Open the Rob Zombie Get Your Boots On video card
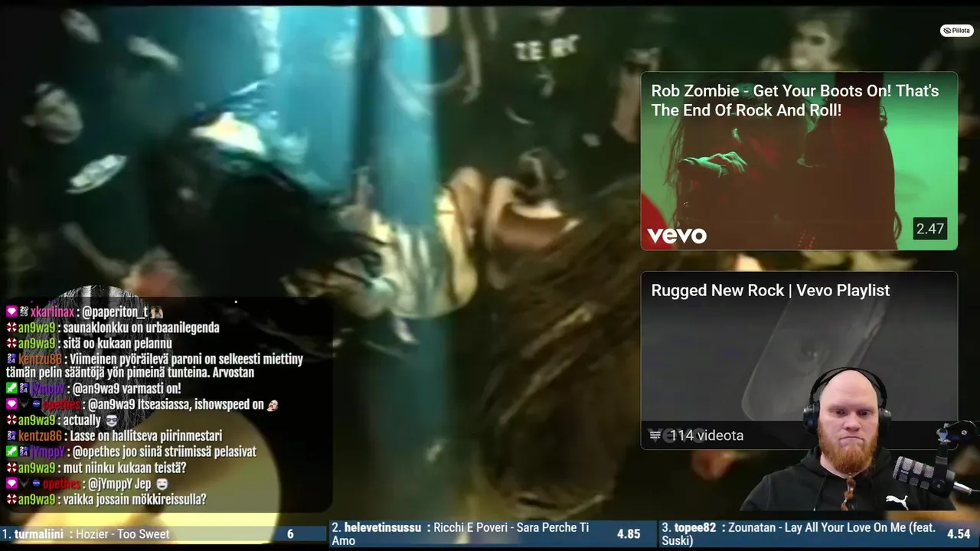This screenshot has height=551, width=980. tap(799, 161)
